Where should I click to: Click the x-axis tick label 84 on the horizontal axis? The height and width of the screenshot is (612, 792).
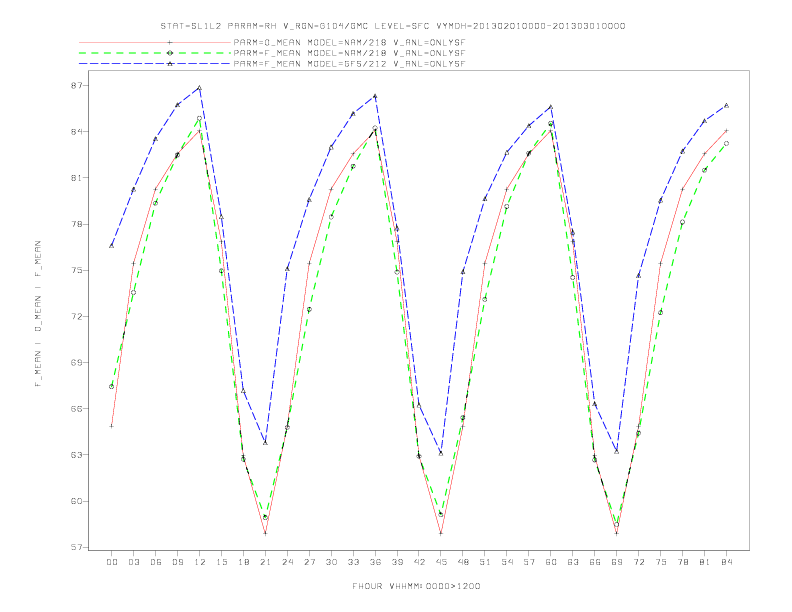(727, 562)
